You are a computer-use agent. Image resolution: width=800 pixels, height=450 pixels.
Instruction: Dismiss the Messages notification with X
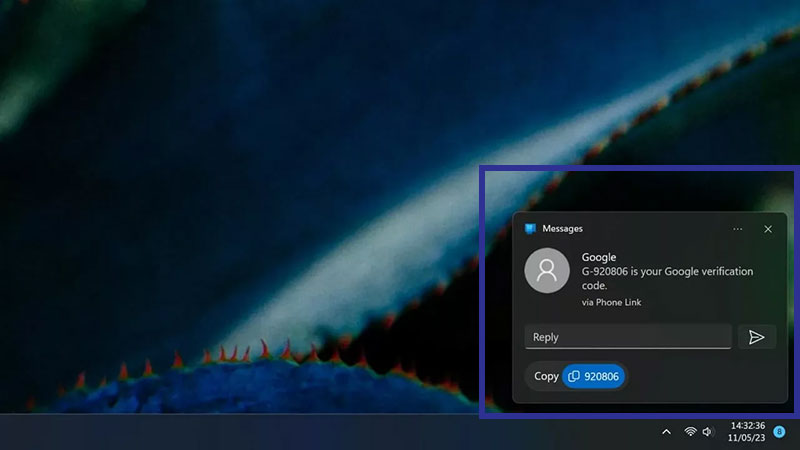(768, 229)
